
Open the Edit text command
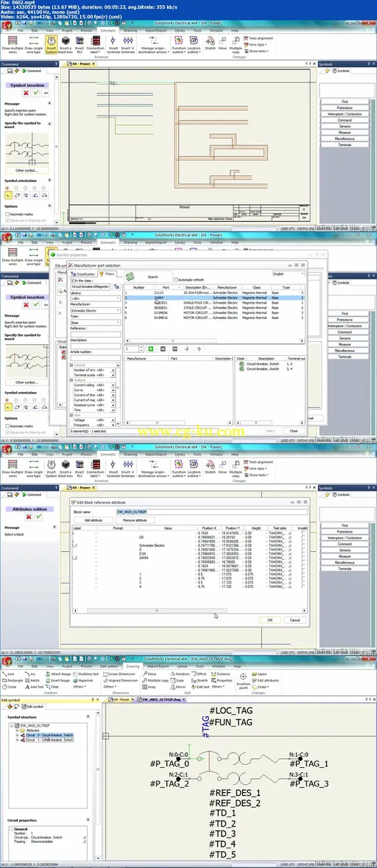point(201,687)
